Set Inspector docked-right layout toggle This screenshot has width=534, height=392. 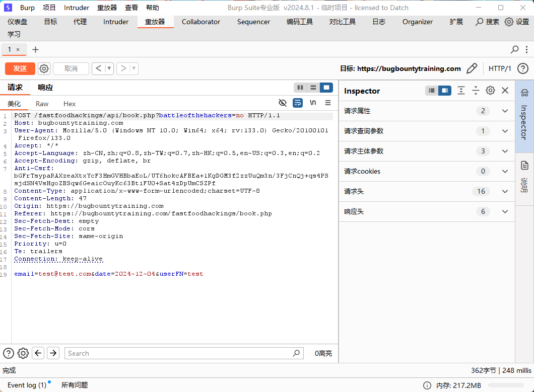pyautogui.click(x=444, y=91)
